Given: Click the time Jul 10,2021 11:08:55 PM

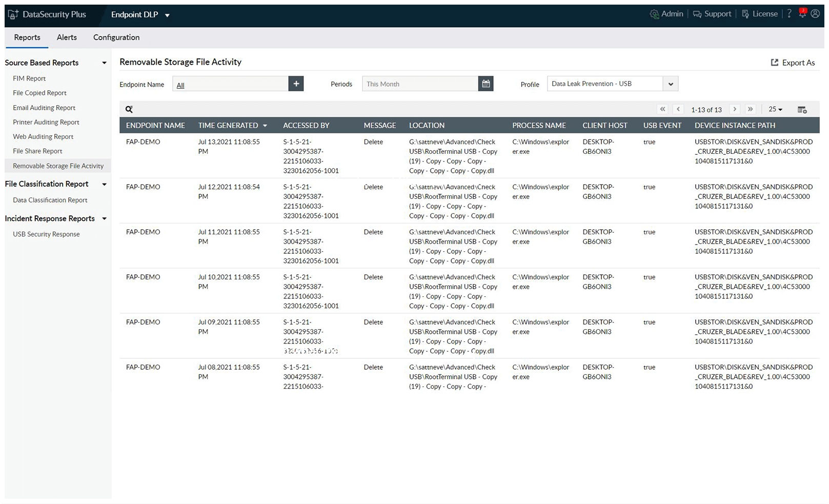Looking at the screenshot, I should tap(229, 282).
